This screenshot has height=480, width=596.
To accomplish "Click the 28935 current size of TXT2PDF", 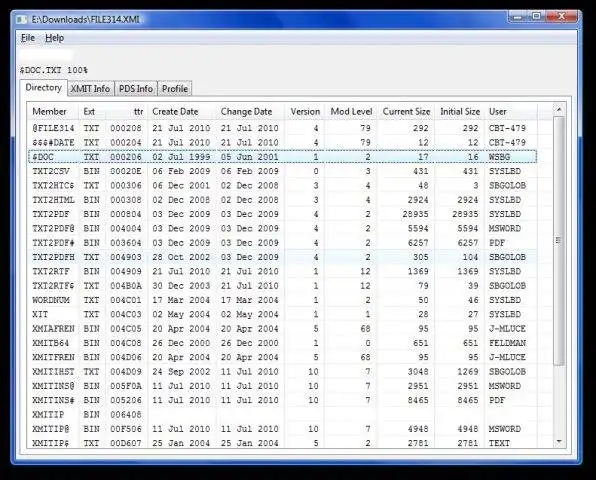I will (x=415, y=214).
